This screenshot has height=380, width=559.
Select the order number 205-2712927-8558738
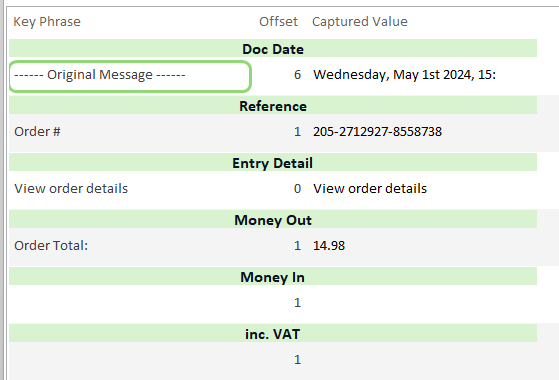click(x=377, y=132)
